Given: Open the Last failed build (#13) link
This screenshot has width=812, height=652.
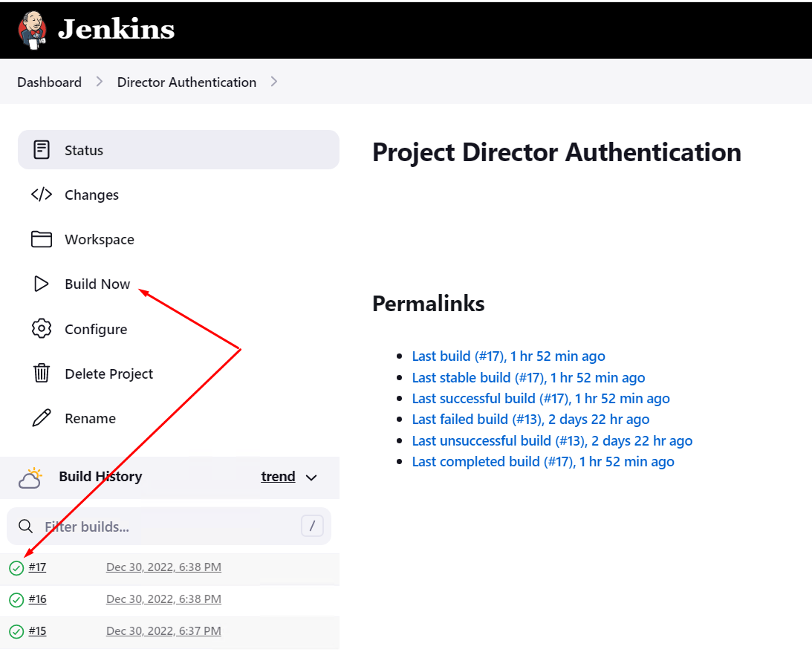Looking at the screenshot, I should tap(530, 420).
